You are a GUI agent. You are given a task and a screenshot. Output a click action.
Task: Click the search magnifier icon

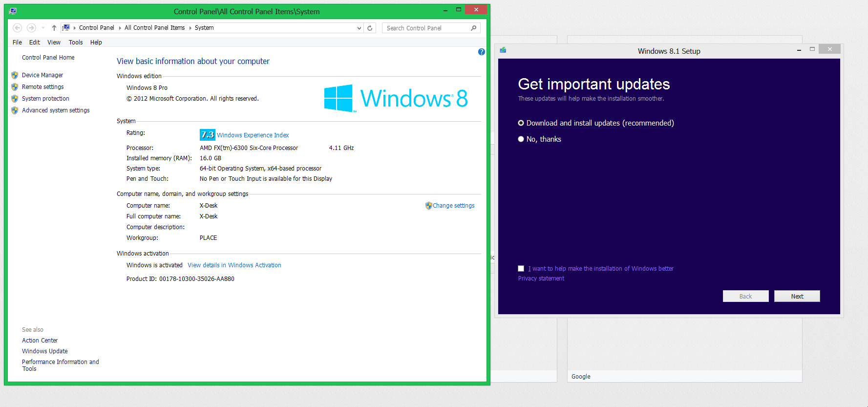coord(473,28)
